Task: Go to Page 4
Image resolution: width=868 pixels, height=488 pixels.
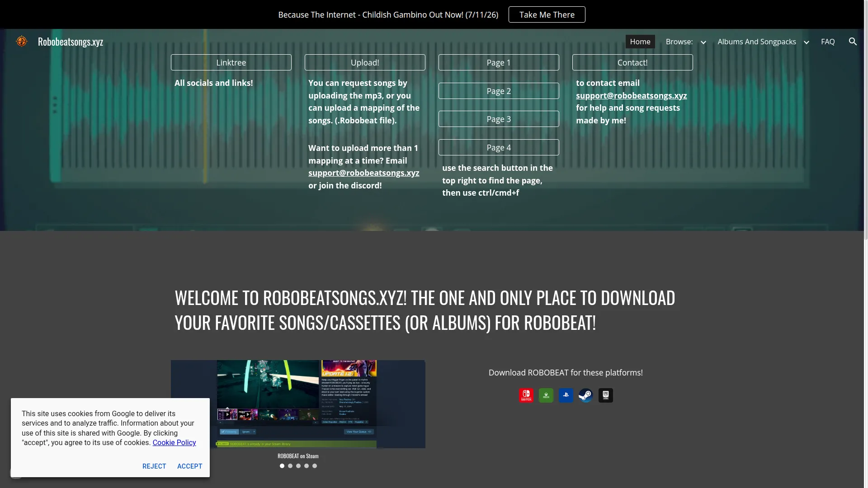Action: pyautogui.click(x=499, y=147)
